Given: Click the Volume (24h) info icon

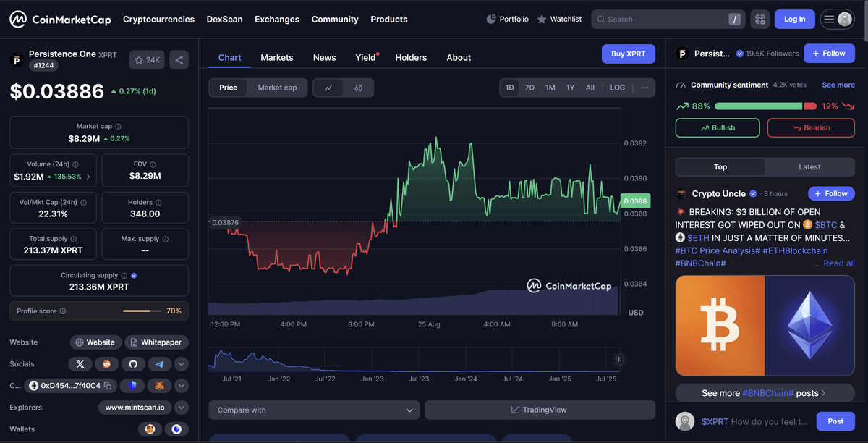Looking at the screenshot, I should click(75, 165).
